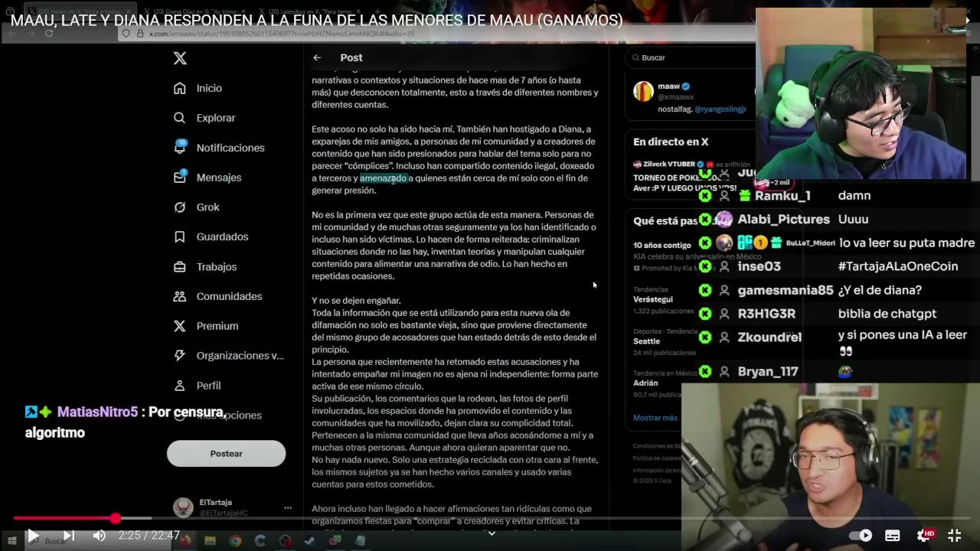
Task: Click the video time display 2:25 / 22:47
Action: (x=149, y=536)
